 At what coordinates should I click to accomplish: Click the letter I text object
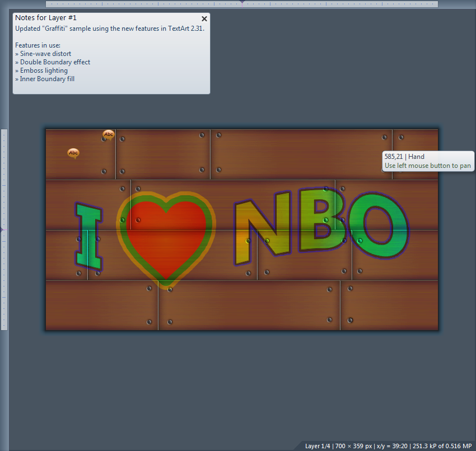click(88, 236)
